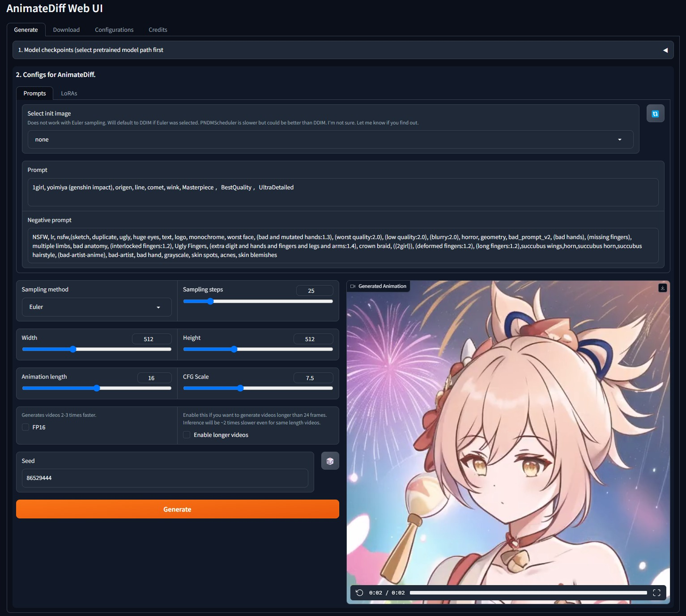Click the Animation length slider
Viewport: 686px width, 616px height.
pyautogui.click(x=97, y=388)
